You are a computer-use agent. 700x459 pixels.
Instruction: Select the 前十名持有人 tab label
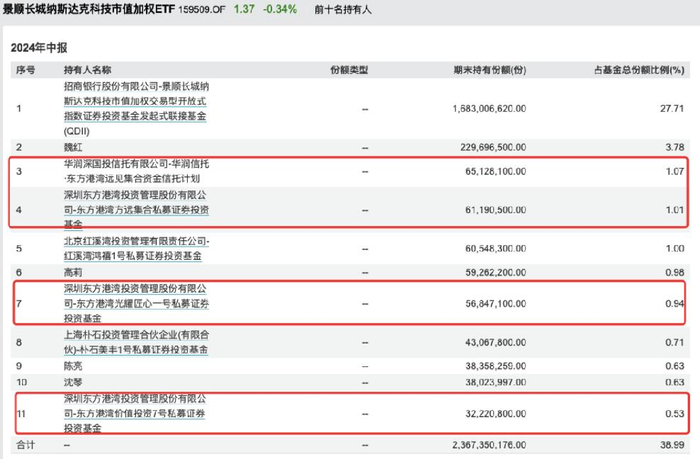[x=342, y=9]
